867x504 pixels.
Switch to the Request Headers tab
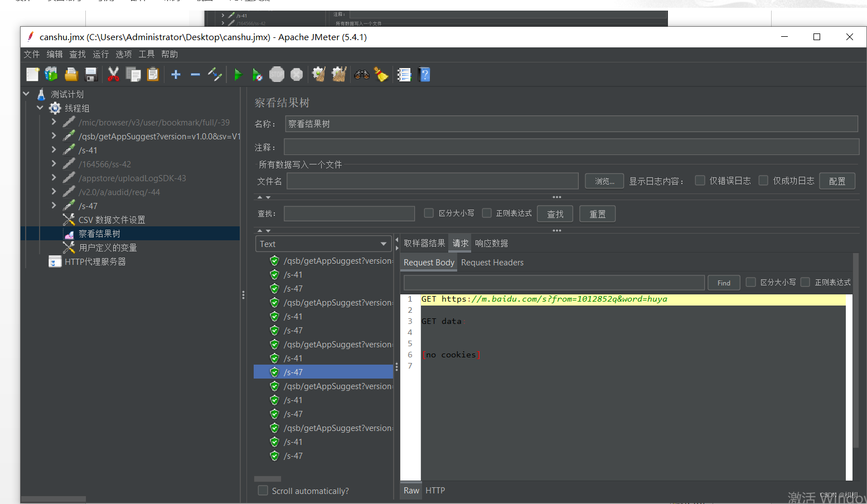coord(492,262)
